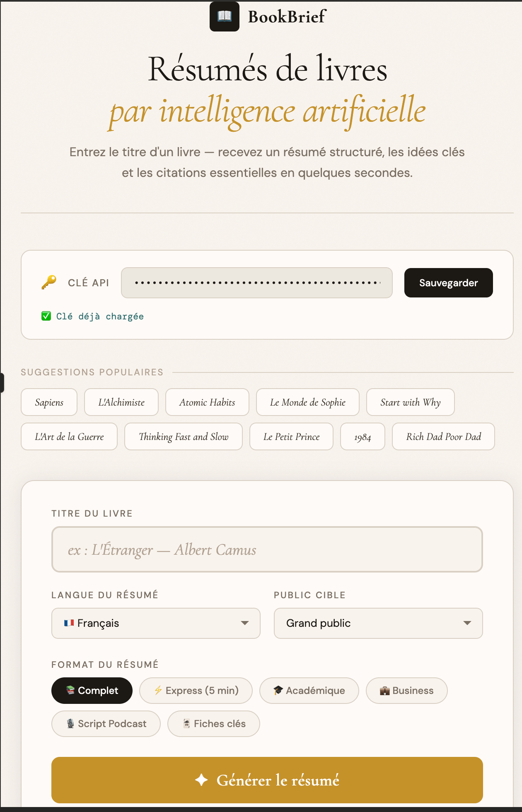The width and height of the screenshot is (522, 812).
Task: Choose the Le Petit Prince suggestion
Action: [x=291, y=436]
